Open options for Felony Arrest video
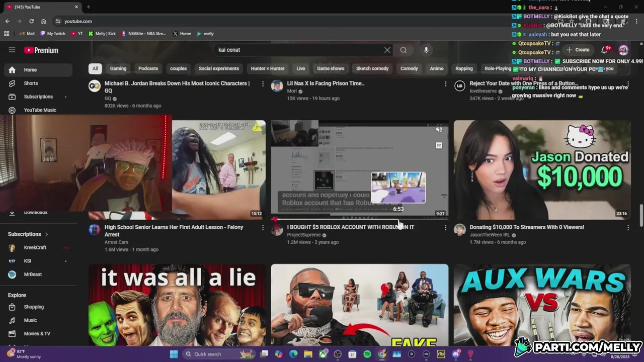644x362 pixels. pyautogui.click(x=263, y=228)
